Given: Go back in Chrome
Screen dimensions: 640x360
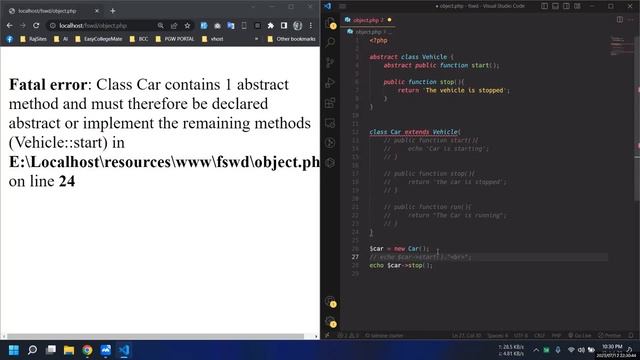Looking at the screenshot, I should [9, 25].
